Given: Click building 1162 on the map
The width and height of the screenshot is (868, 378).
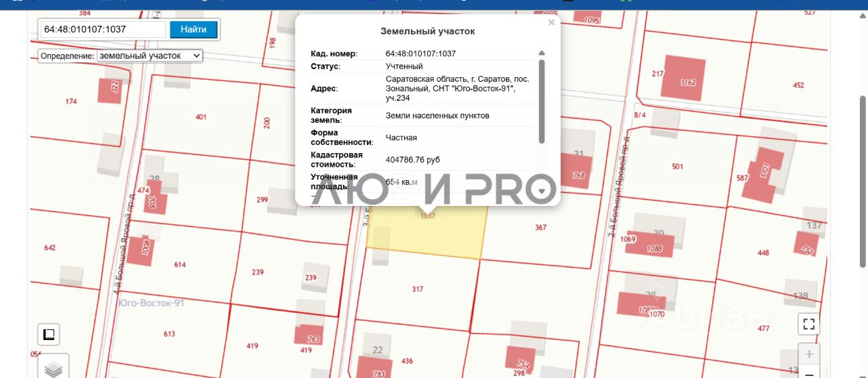Looking at the screenshot, I should pyautogui.click(x=685, y=79).
